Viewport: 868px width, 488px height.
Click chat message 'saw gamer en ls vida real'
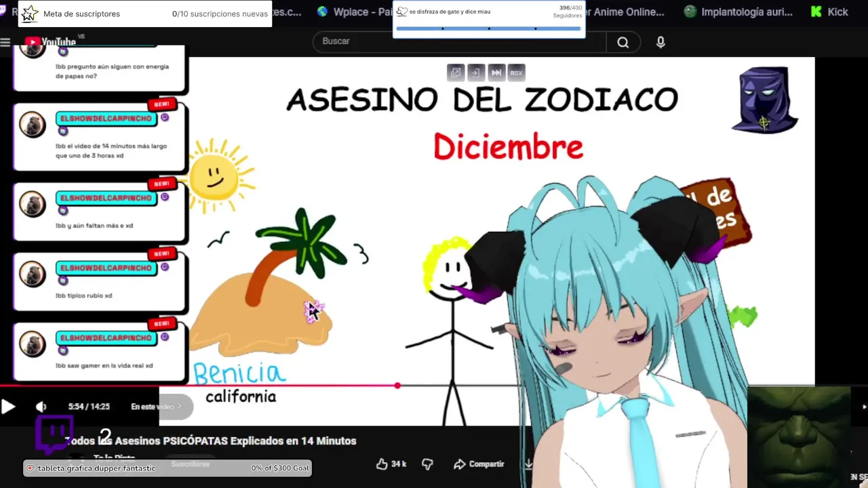104,365
